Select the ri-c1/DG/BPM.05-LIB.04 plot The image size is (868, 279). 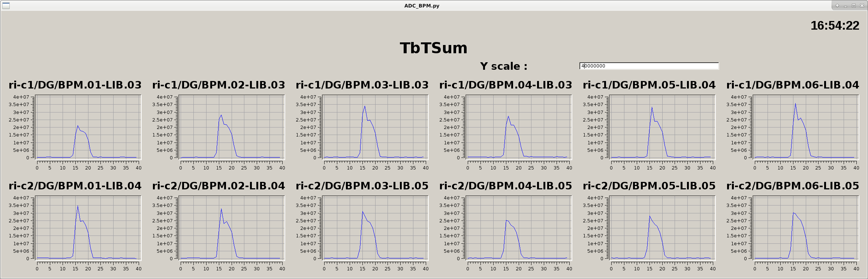pyautogui.click(x=662, y=127)
